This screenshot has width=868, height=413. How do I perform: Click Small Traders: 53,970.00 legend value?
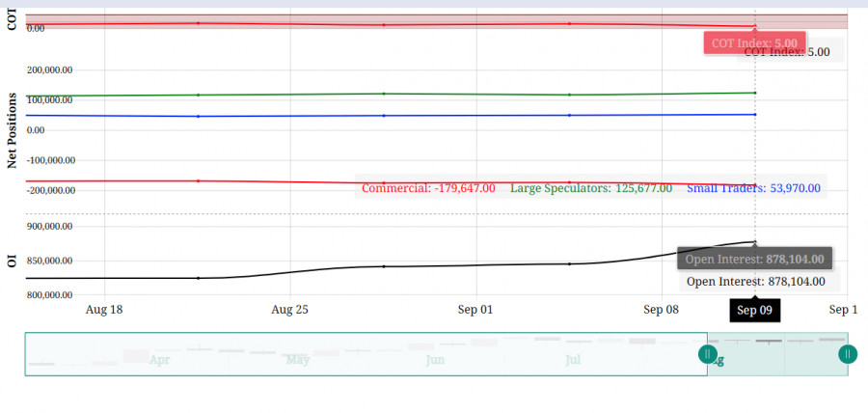(753, 188)
